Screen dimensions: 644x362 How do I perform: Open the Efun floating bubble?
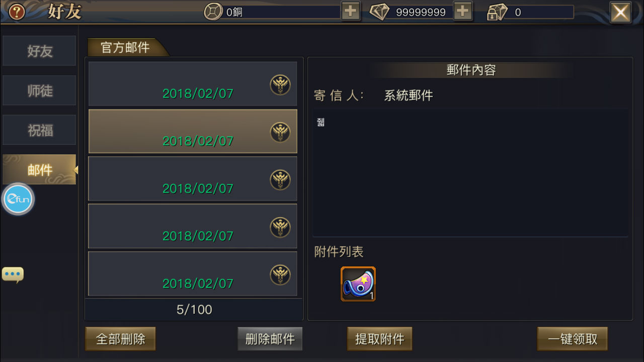19,199
